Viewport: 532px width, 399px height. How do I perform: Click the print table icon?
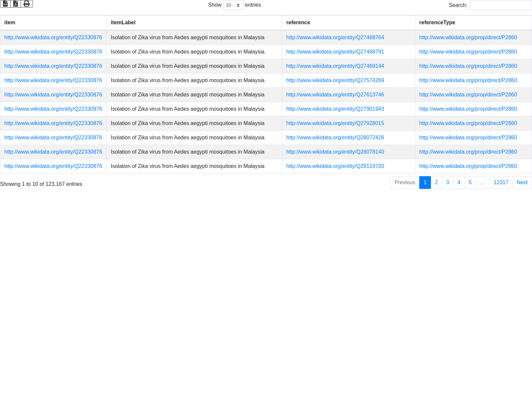[x=27, y=4]
